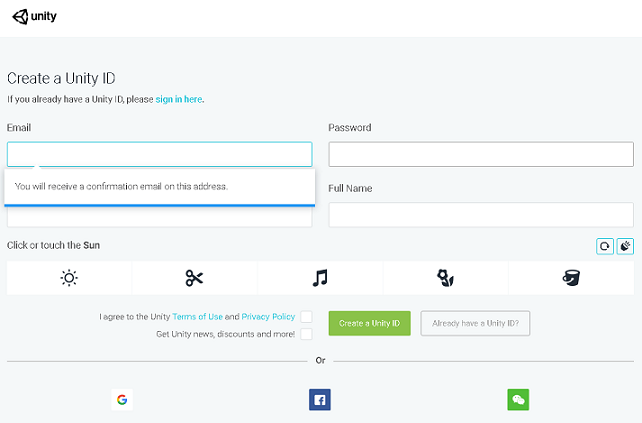Screen dimensions: 642x423
Task: Click Already have a Unity ID button
Action: [x=475, y=323]
